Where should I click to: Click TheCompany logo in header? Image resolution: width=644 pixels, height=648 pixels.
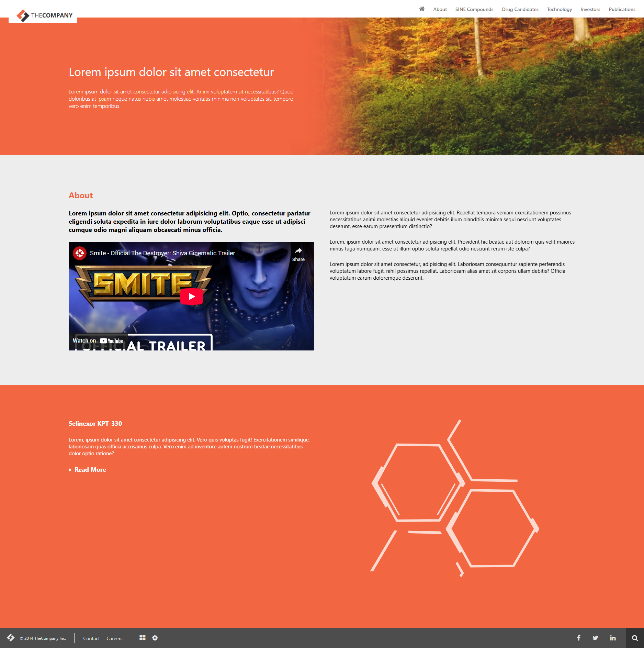[45, 15]
